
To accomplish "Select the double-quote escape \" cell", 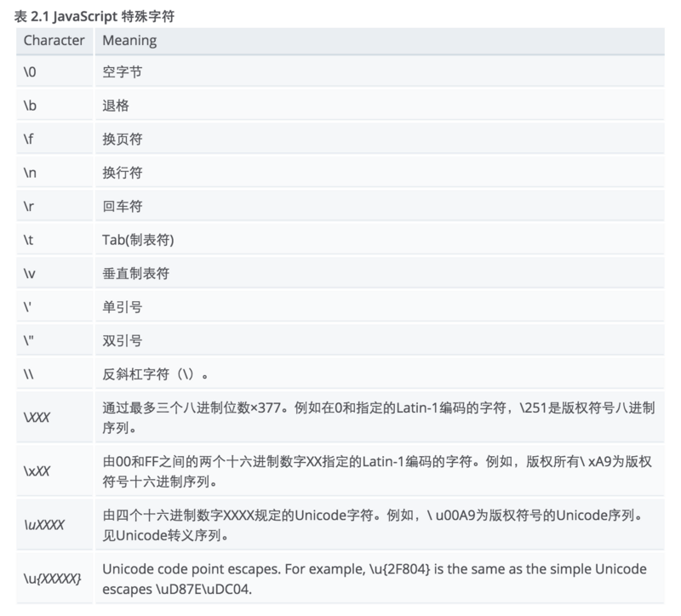I will pyautogui.click(x=54, y=340).
